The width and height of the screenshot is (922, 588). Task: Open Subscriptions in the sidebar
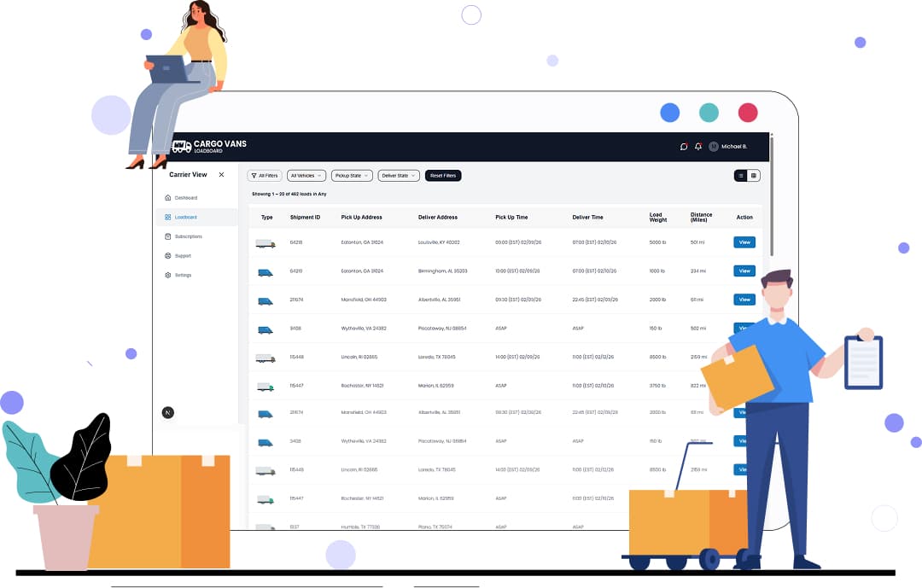point(188,236)
